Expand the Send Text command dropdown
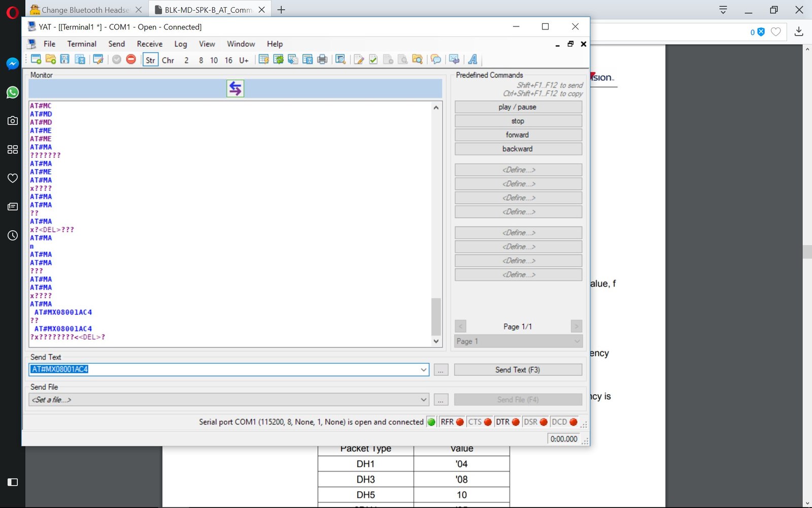Viewport: 812px width, 508px height. tap(424, 370)
